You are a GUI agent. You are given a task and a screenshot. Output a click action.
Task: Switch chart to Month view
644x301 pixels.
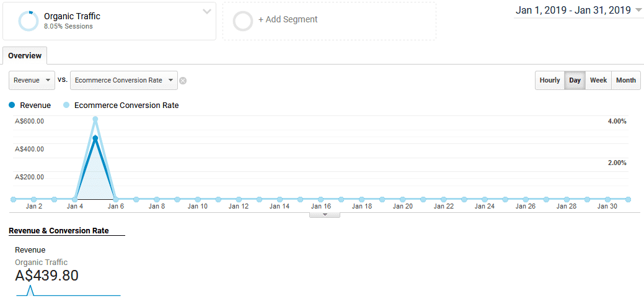click(625, 80)
